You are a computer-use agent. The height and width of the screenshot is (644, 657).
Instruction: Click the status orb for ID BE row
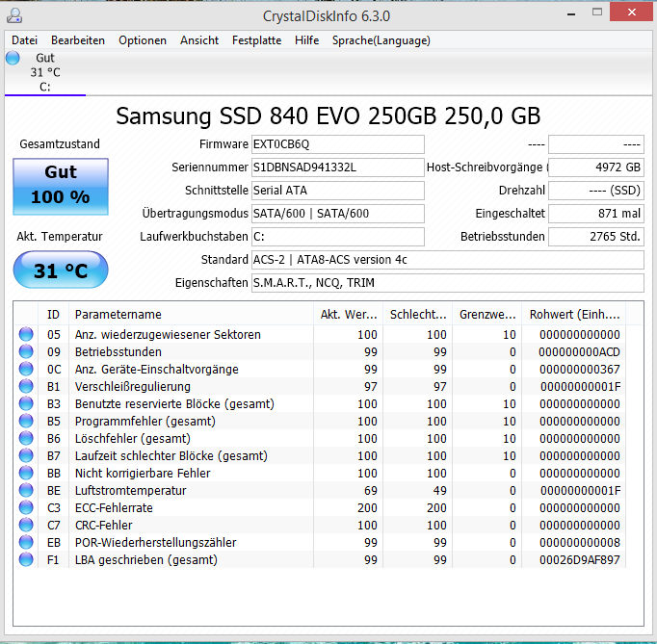coord(26,490)
